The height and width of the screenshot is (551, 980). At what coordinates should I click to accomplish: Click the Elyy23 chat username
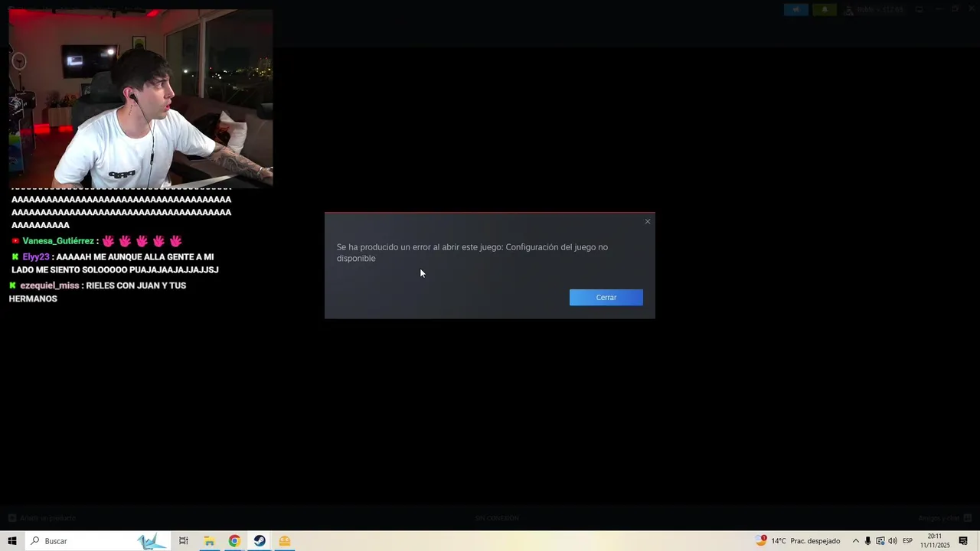pos(36,257)
